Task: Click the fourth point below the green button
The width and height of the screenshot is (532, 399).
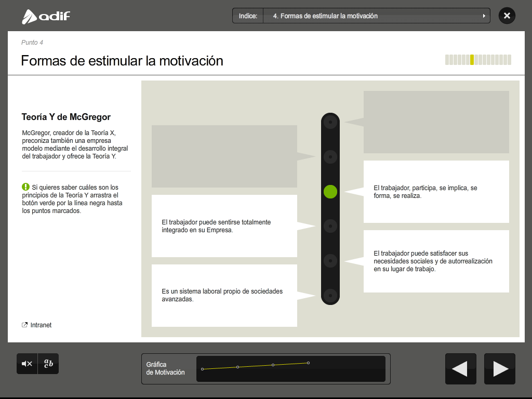Action: pos(330,227)
